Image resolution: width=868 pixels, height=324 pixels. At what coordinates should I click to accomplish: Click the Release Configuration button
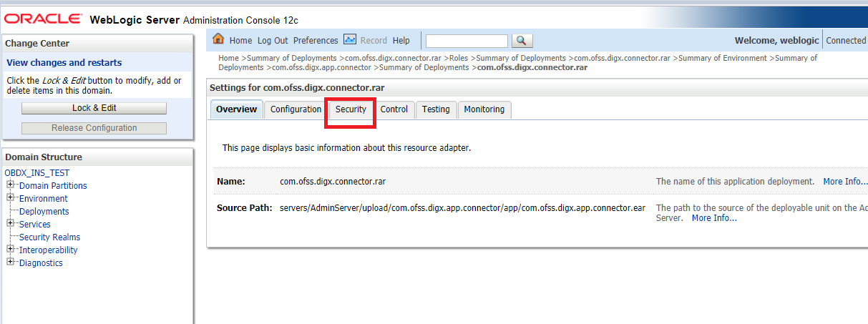[x=94, y=128]
